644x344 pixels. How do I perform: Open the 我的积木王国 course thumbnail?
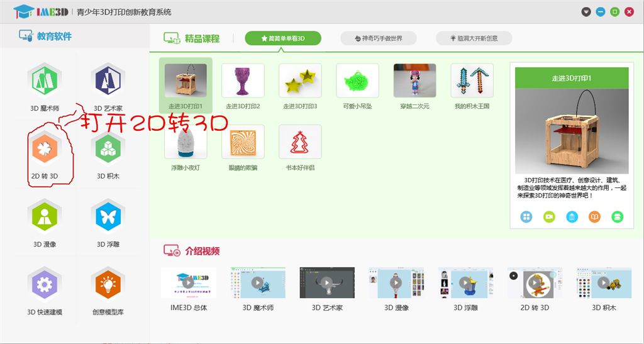472,80
